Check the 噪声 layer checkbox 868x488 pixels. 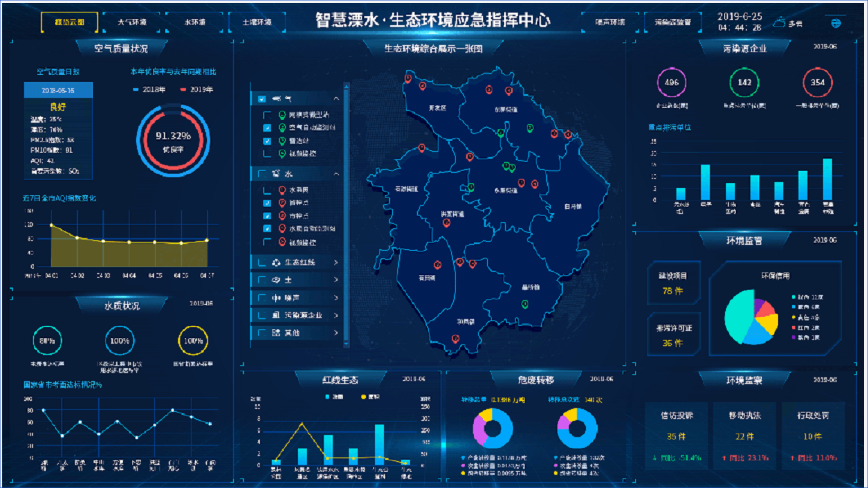pos(262,298)
